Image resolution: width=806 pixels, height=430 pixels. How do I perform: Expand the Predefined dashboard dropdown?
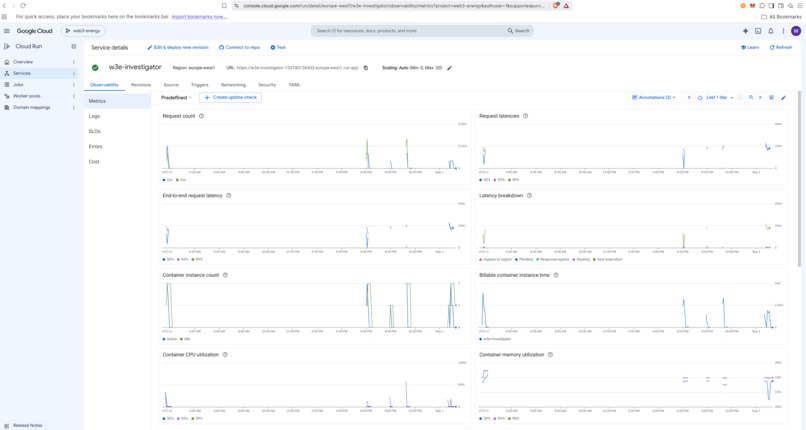click(x=176, y=98)
